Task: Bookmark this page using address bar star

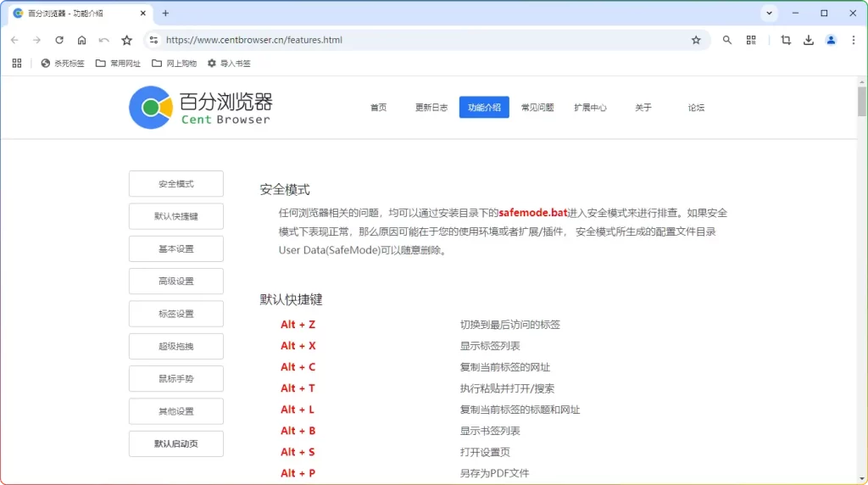Action: pos(696,40)
